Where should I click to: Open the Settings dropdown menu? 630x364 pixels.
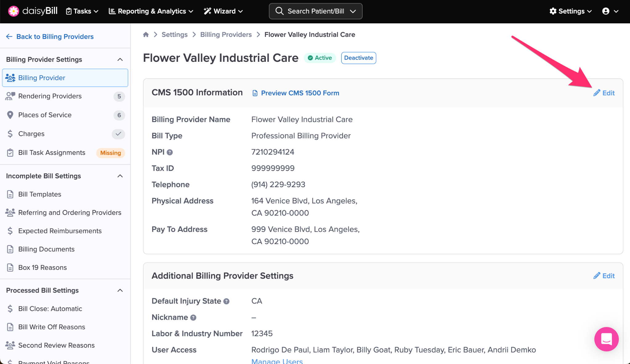571,11
